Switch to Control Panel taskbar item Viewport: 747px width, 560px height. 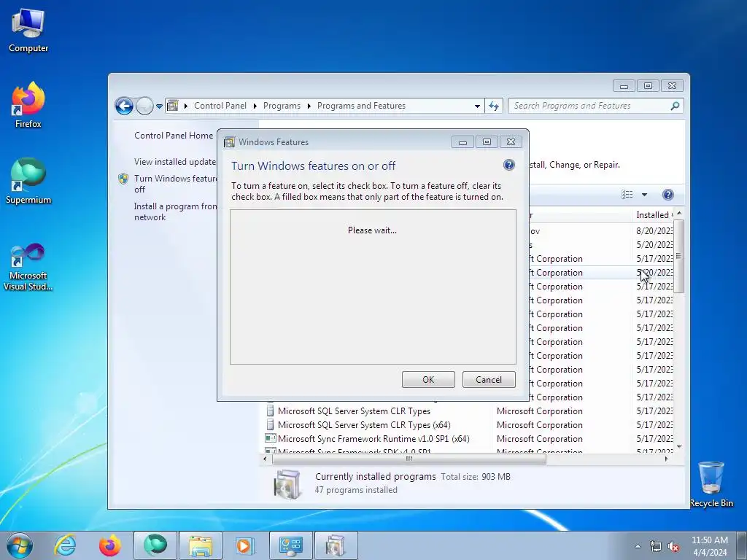(290, 545)
